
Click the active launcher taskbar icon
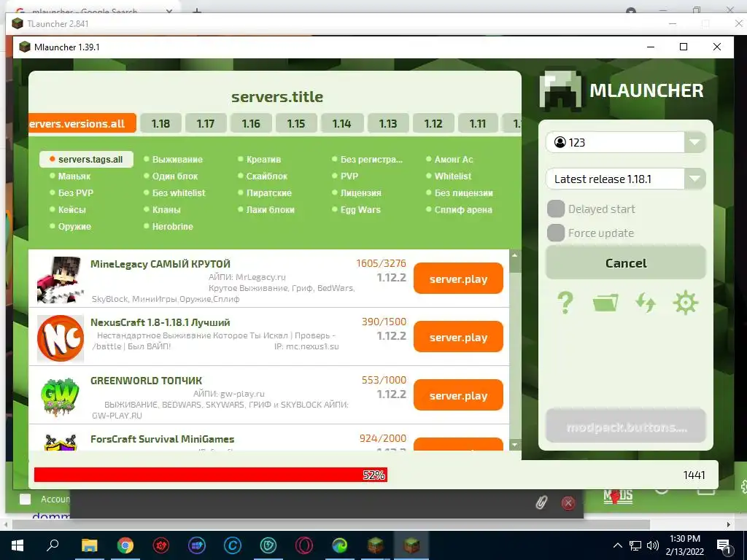411,545
